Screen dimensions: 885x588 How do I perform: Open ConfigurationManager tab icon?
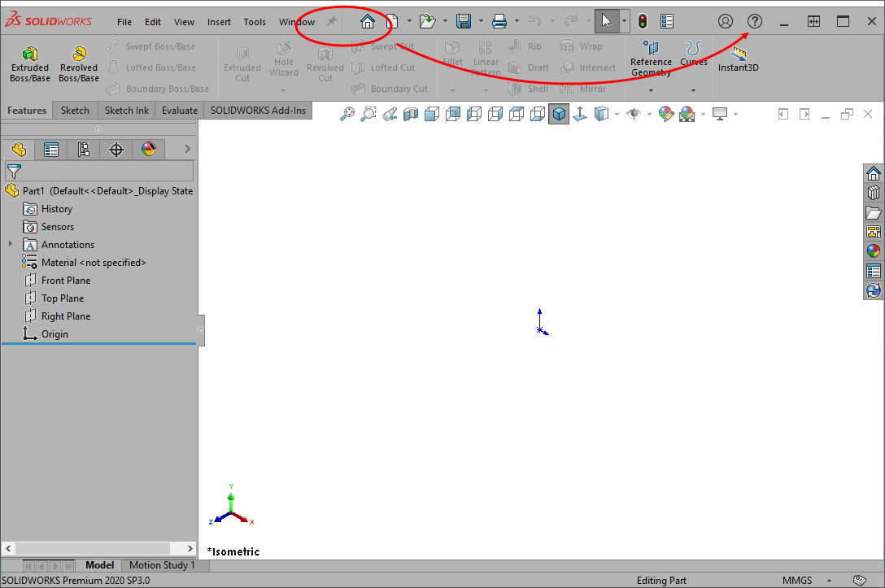pyautogui.click(x=84, y=150)
